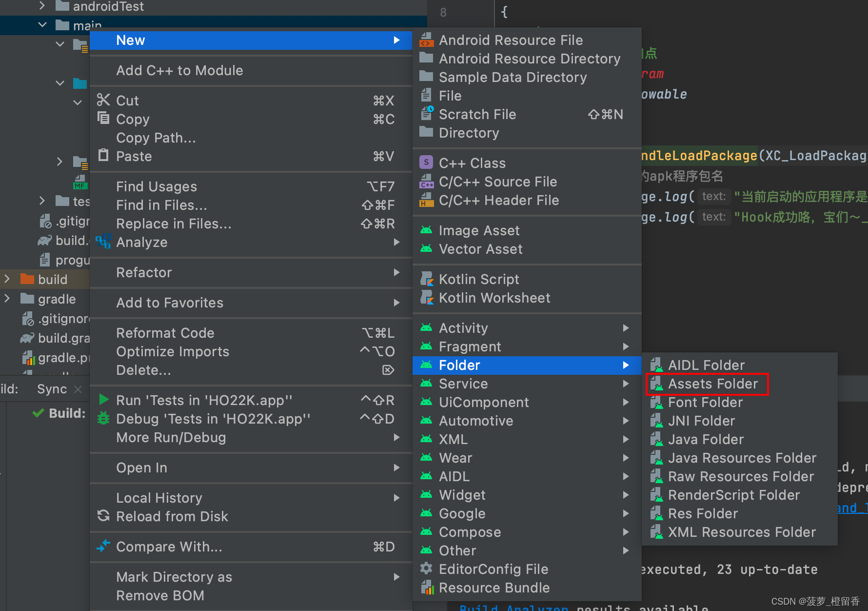Choose Assets Folder from the Folder submenu
Image resolution: width=868 pixels, height=611 pixels.
[740, 384]
